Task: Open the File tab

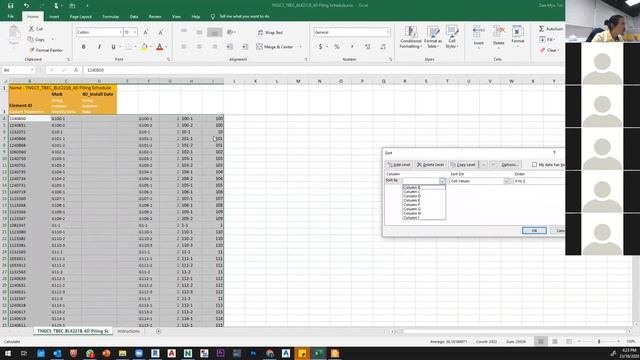Action: pos(11,17)
